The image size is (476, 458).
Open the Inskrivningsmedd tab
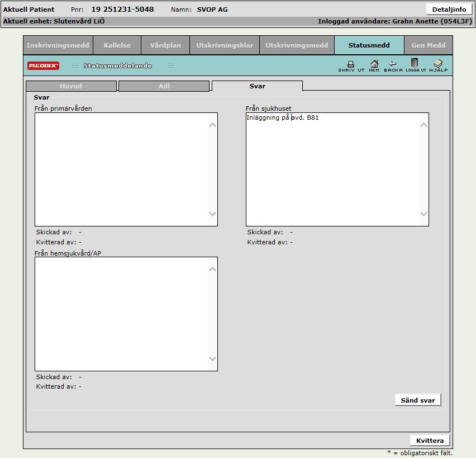58,45
